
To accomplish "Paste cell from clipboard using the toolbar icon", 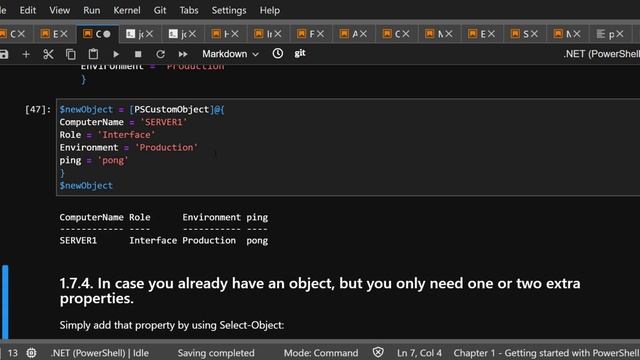I will click(93, 54).
